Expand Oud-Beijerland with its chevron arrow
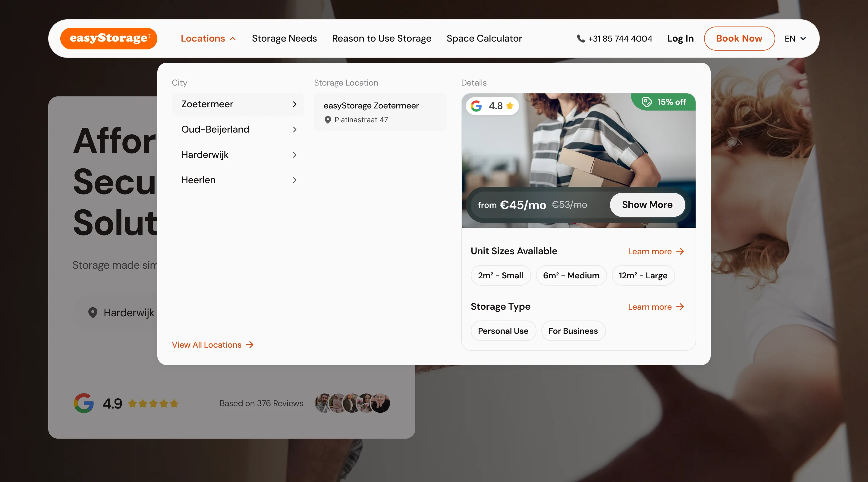Screen dimensions: 868x482 point(294,129)
